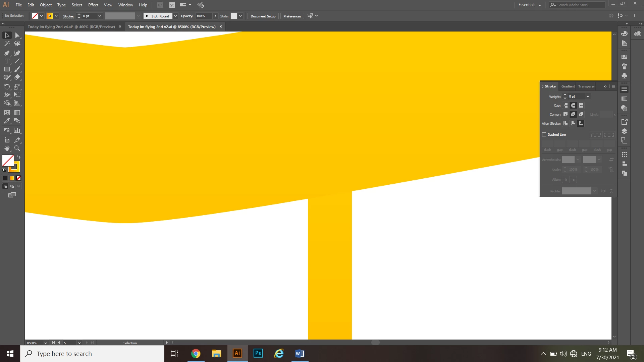Select the Magic Wand tool
This screenshot has width=644, height=362.
tap(7, 44)
